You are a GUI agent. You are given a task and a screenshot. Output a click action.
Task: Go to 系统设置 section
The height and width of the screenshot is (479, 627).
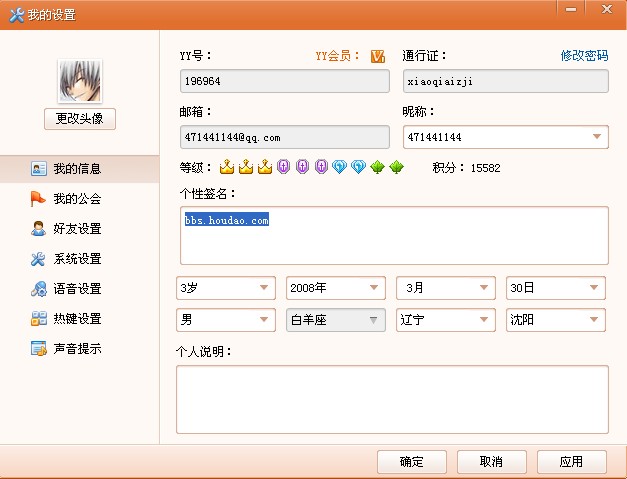[x=80, y=259]
